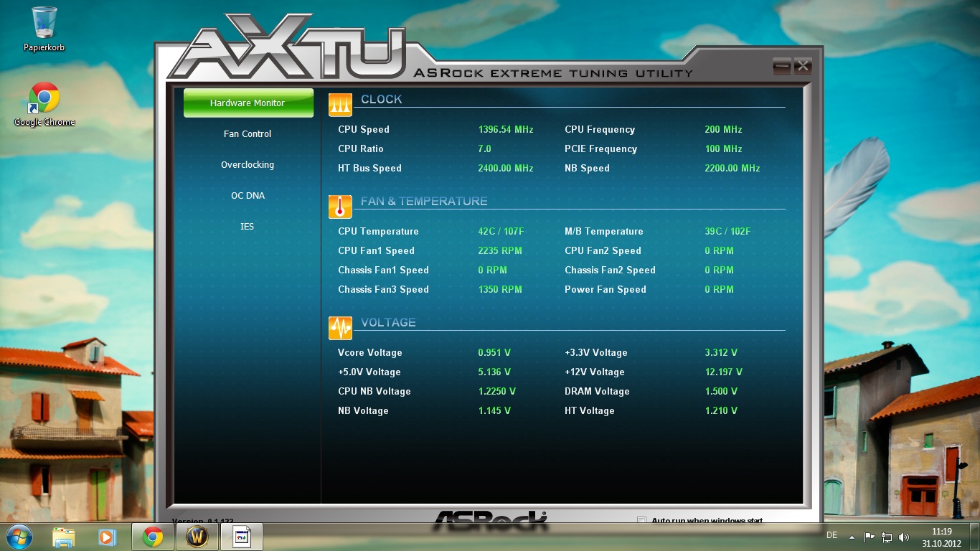Click CPU Frequency value 200 MHz
Image resolution: width=980 pixels, height=551 pixels.
click(x=723, y=129)
